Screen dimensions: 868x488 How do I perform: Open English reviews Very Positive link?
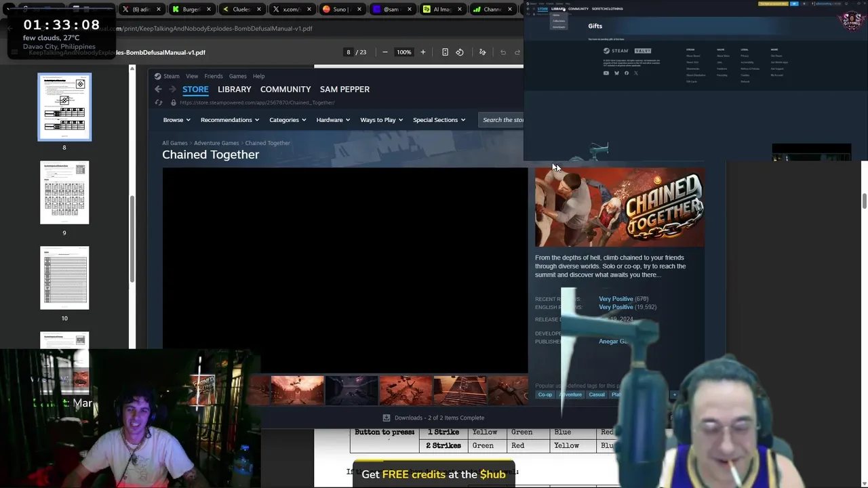tap(616, 307)
